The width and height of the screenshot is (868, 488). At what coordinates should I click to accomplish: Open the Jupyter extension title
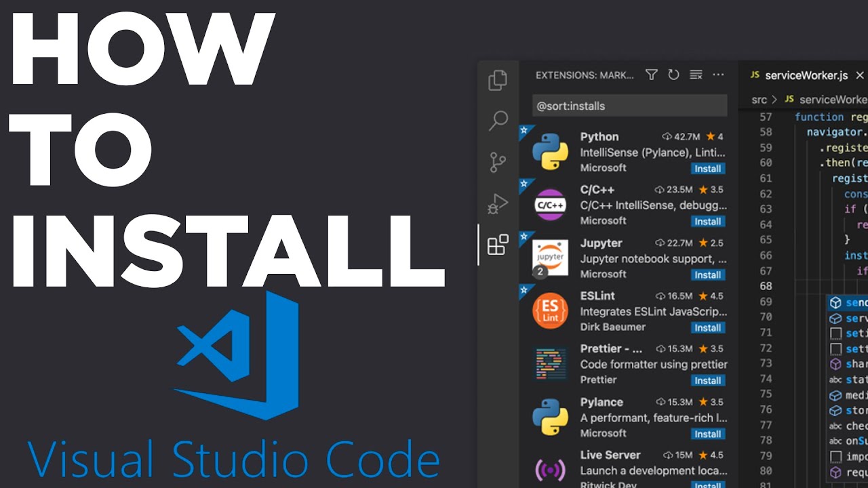[601, 243]
